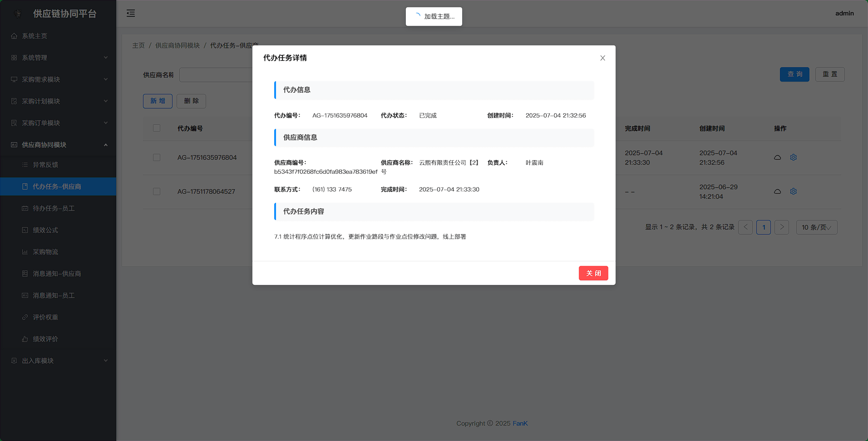Click the cloud icon in second table row

(x=777, y=191)
